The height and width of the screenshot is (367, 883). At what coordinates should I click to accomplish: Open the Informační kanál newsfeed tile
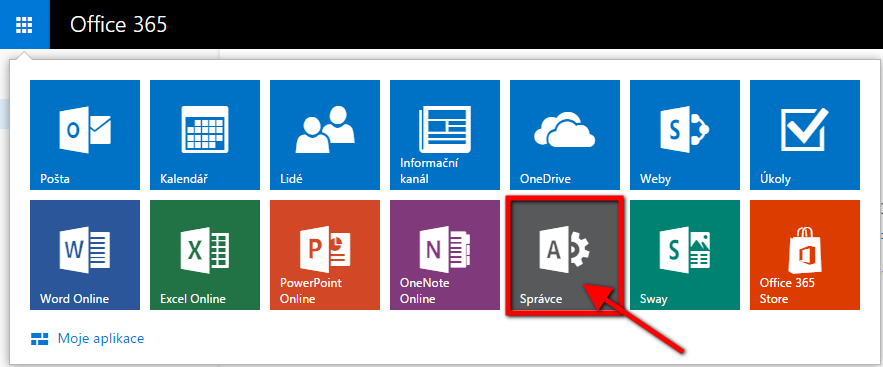(445, 135)
